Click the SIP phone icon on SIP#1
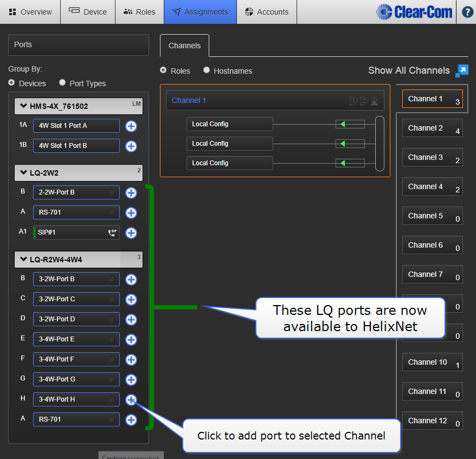Screen dimensions: 476x459 pos(112,232)
